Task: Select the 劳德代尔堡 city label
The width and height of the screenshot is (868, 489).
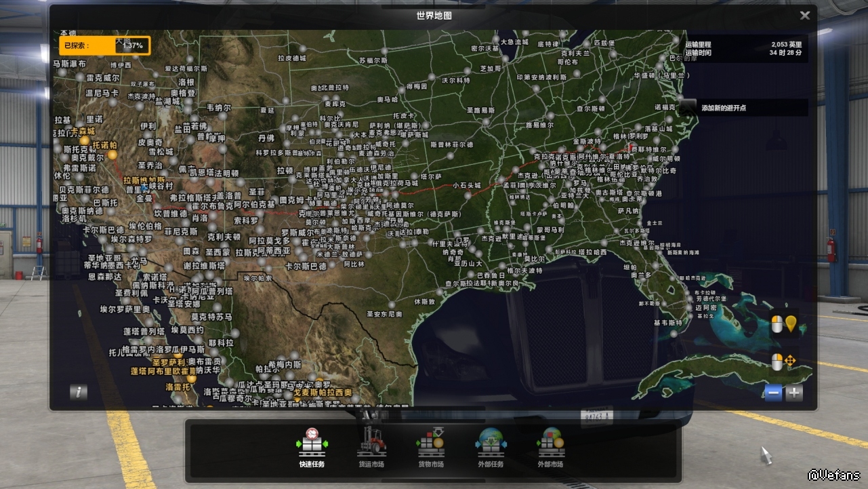Action: pos(710,298)
